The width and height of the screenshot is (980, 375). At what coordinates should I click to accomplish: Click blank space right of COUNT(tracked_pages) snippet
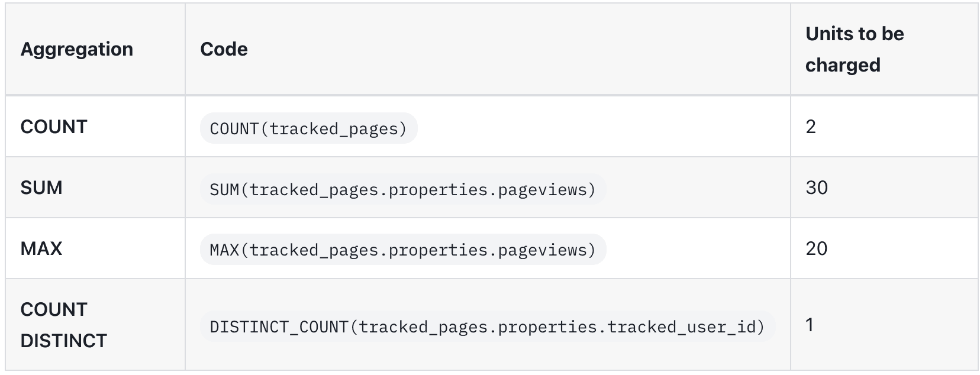(592, 128)
